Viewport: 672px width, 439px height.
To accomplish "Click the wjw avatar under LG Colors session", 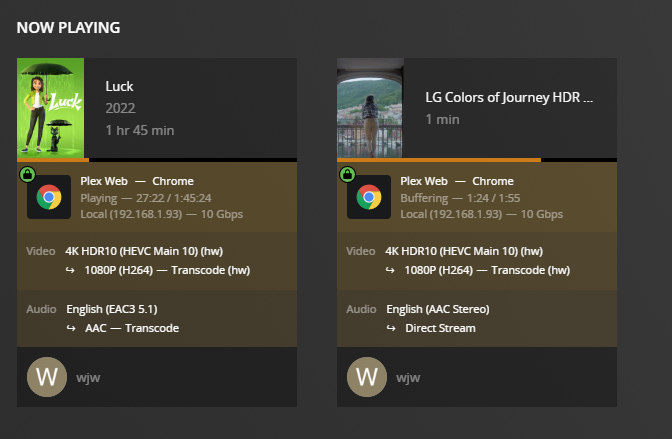I will click(x=367, y=377).
